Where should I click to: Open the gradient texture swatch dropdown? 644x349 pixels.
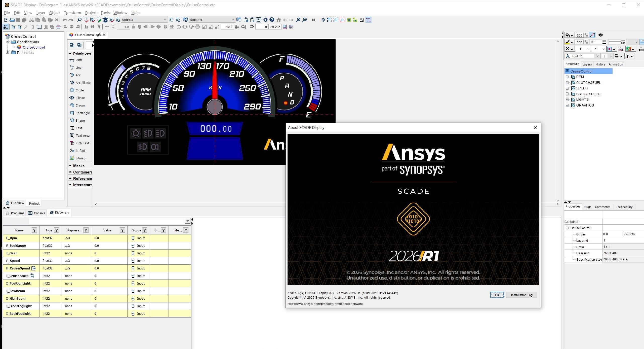(631, 49)
